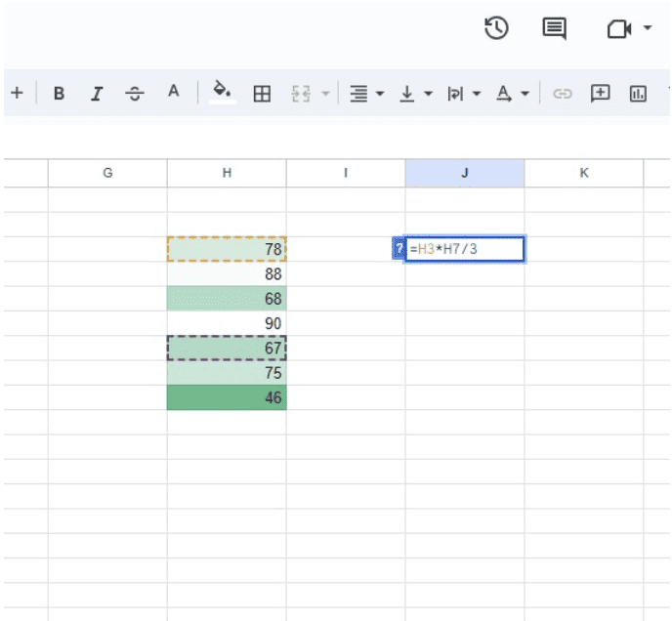Click the cell containing 46
The height and width of the screenshot is (621, 672).
[227, 397]
